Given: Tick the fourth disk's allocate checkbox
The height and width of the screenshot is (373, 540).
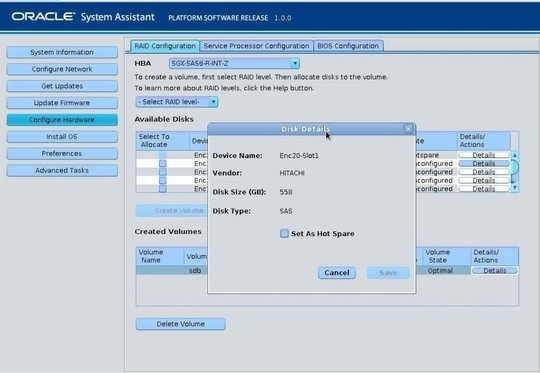Looking at the screenshot, I should pos(163,180).
